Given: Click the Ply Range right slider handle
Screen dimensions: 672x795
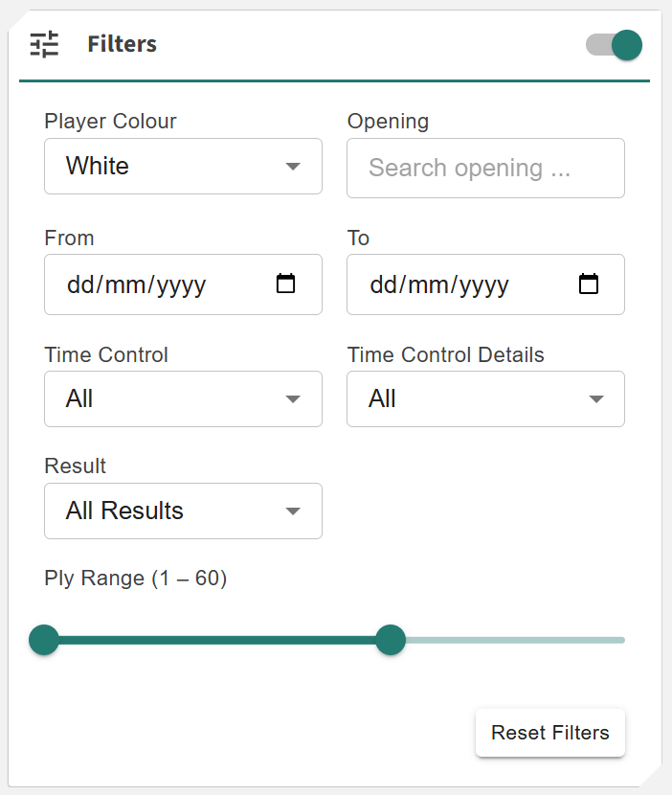Looking at the screenshot, I should pyautogui.click(x=390, y=640).
